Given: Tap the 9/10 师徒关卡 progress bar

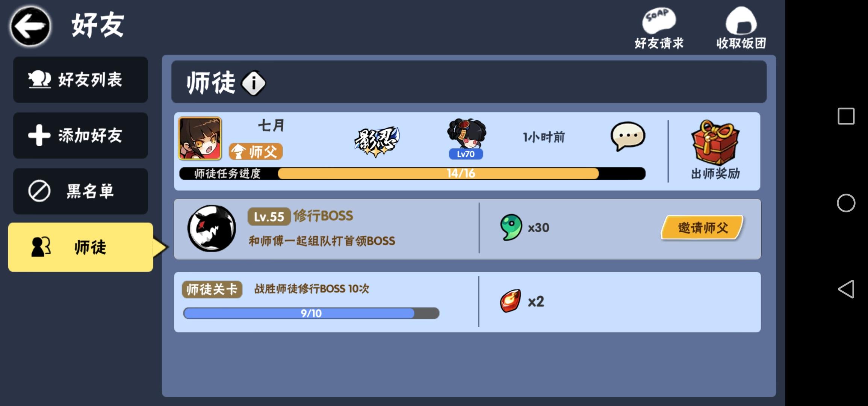Looking at the screenshot, I should (311, 313).
